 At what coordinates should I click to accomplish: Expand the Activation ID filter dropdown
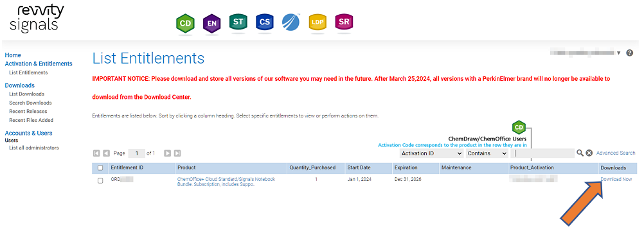coord(431,153)
